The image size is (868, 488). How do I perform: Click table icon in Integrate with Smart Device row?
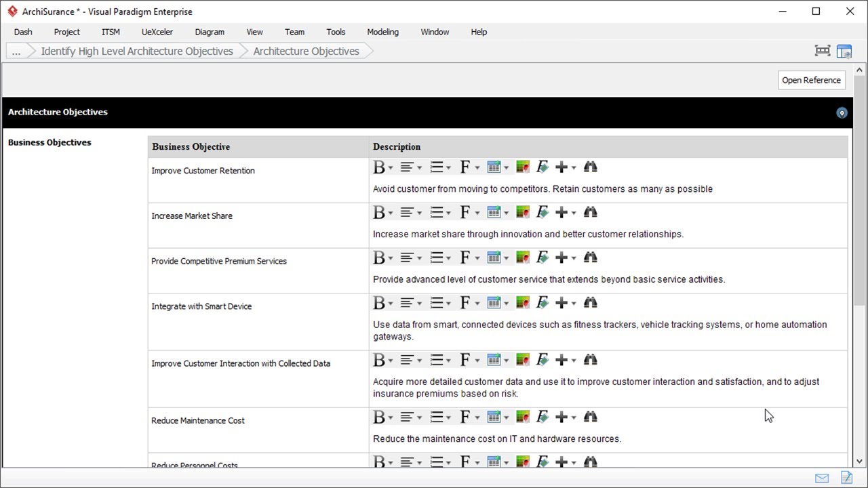[x=494, y=303]
